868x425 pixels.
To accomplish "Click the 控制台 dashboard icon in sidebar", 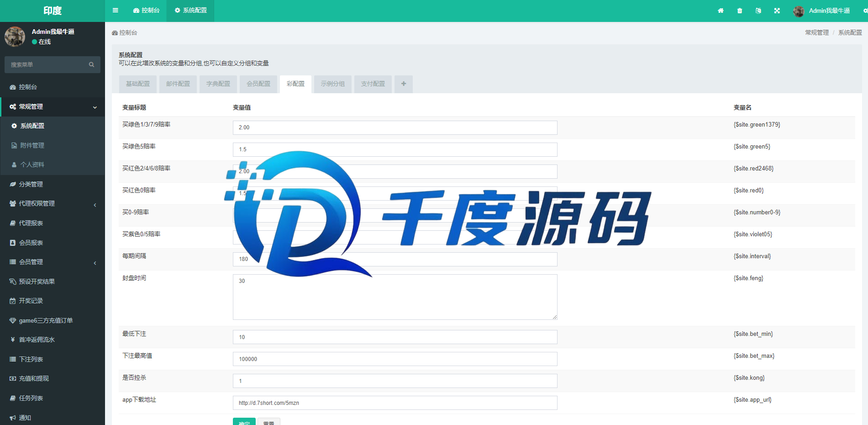I will 13,87.
